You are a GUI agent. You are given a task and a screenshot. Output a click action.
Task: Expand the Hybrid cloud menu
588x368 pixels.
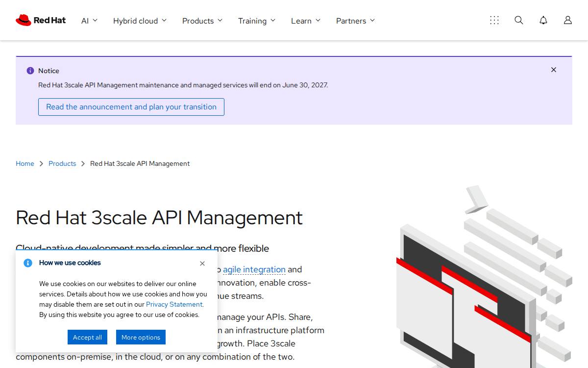[140, 21]
